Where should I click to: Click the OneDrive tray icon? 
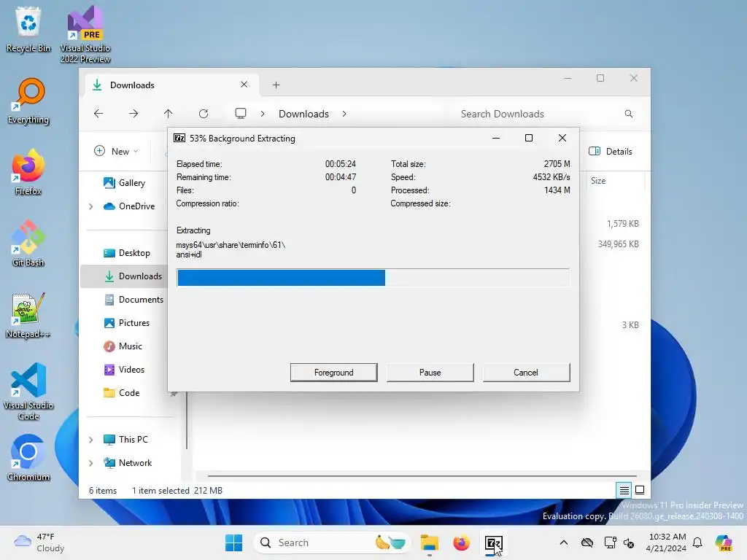pyautogui.click(x=587, y=542)
